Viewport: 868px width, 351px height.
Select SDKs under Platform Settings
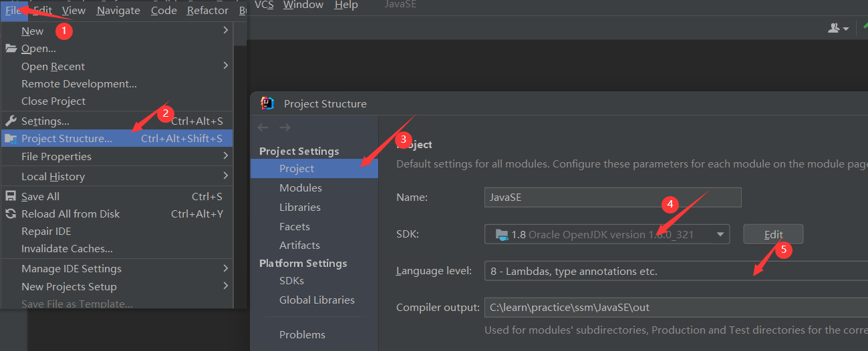pyautogui.click(x=291, y=281)
